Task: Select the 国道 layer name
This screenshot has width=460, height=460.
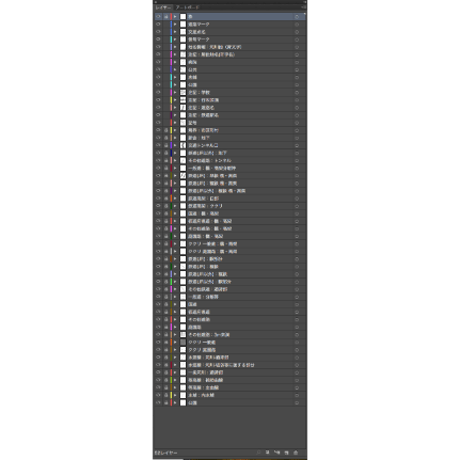Action: click(x=192, y=304)
